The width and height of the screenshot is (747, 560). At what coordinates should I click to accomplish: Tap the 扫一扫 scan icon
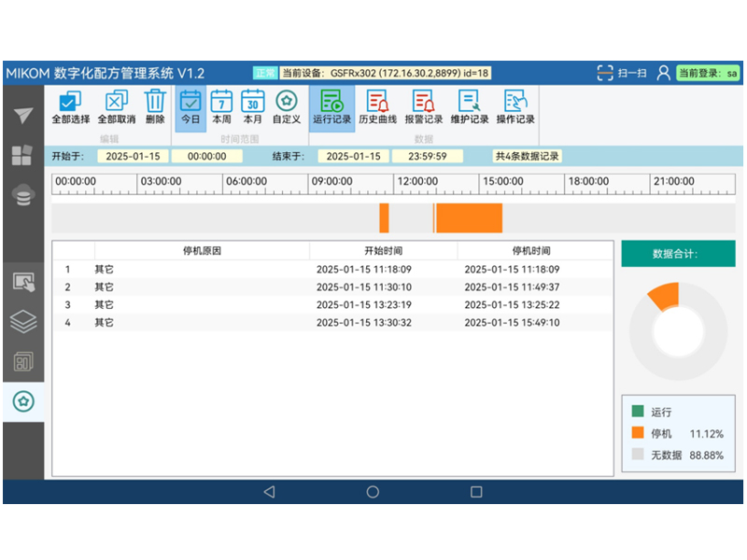tap(606, 73)
